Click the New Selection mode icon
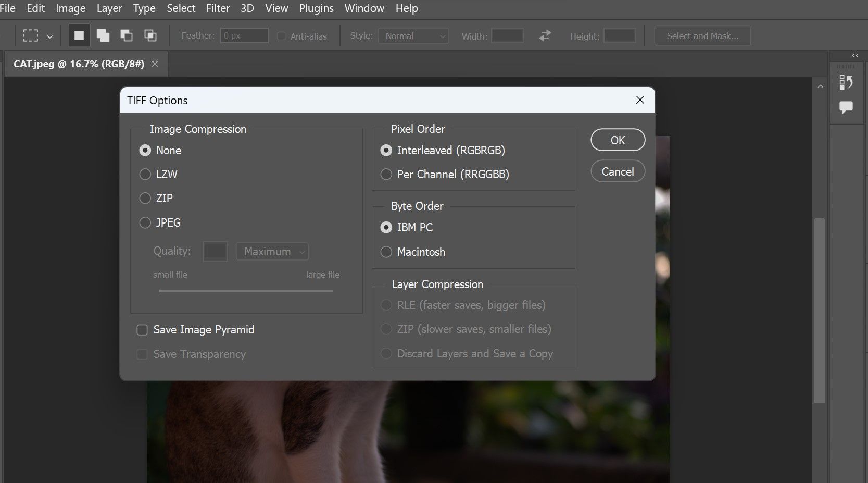 coord(79,35)
